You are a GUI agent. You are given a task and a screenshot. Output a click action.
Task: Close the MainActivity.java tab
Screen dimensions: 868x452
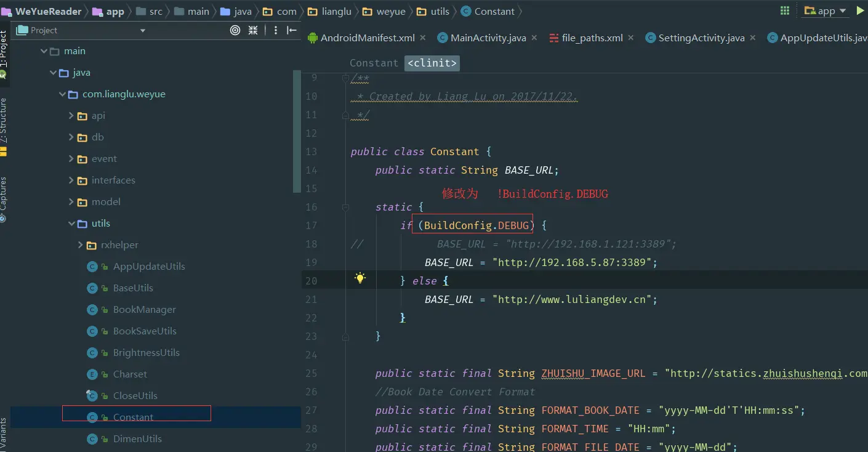pyautogui.click(x=534, y=38)
